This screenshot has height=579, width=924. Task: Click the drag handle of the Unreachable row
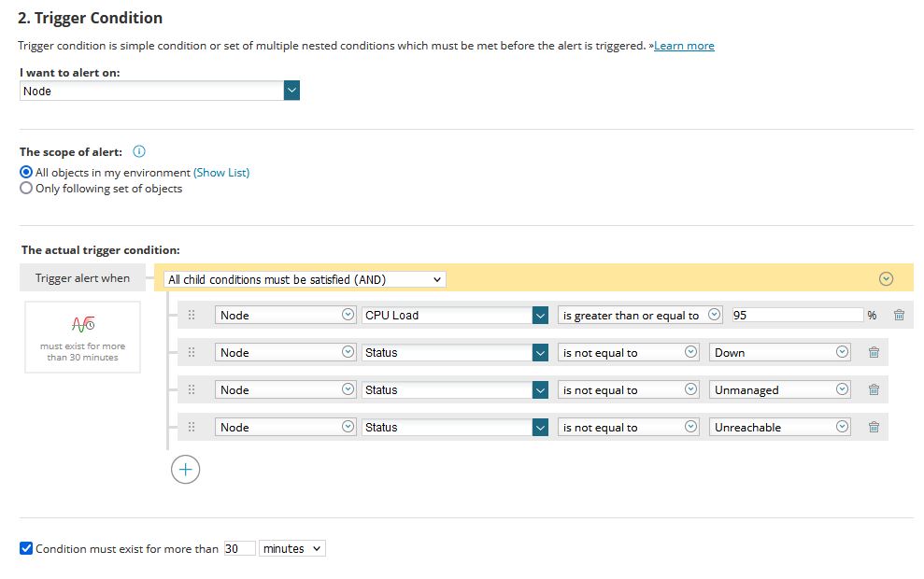click(x=192, y=428)
